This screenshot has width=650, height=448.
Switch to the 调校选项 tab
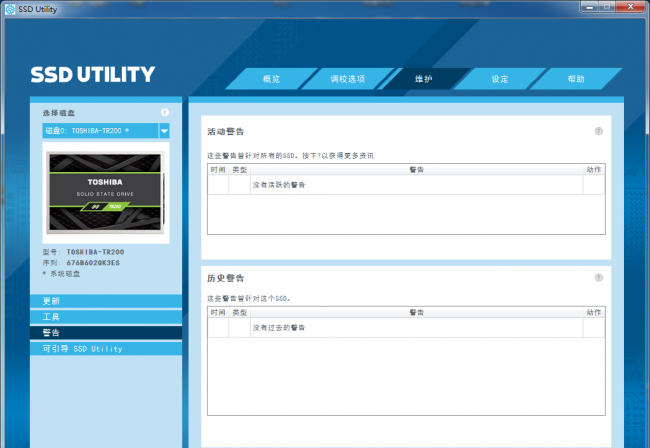point(348,79)
